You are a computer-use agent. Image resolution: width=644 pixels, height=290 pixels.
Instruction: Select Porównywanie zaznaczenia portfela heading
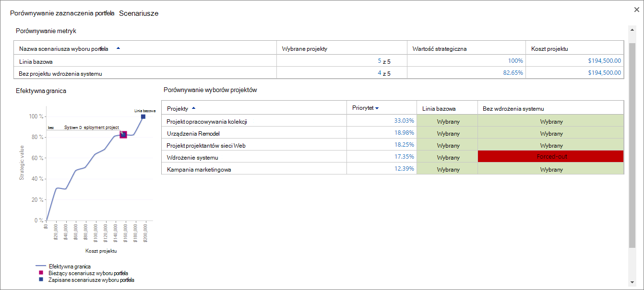[62, 13]
